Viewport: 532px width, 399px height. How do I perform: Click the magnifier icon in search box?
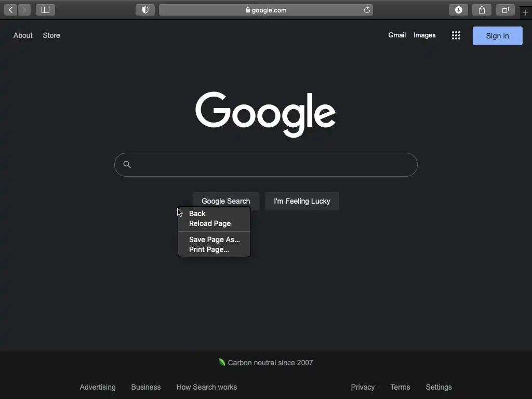127,165
